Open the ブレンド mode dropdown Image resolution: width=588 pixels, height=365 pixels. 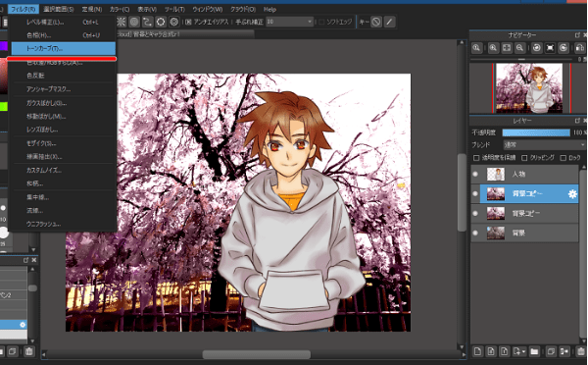pyautogui.click(x=544, y=144)
